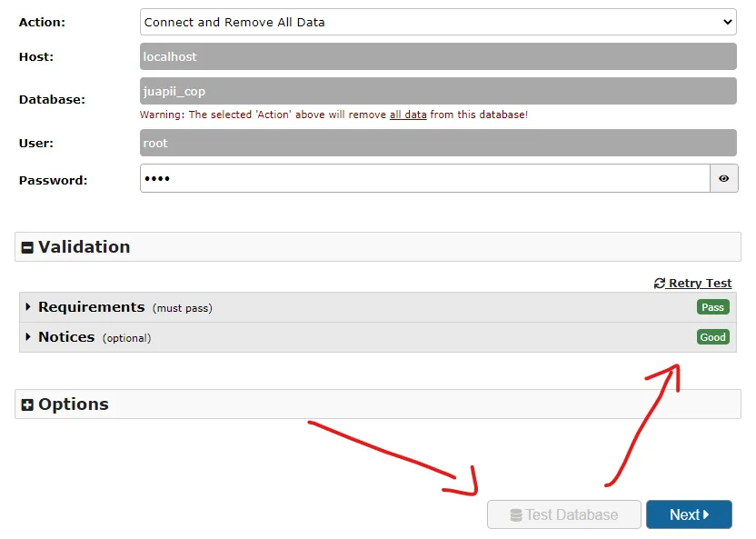The width and height of the screenshot is (756, 539).
Task: Click the Next button
Action: (x=689, y=514)
